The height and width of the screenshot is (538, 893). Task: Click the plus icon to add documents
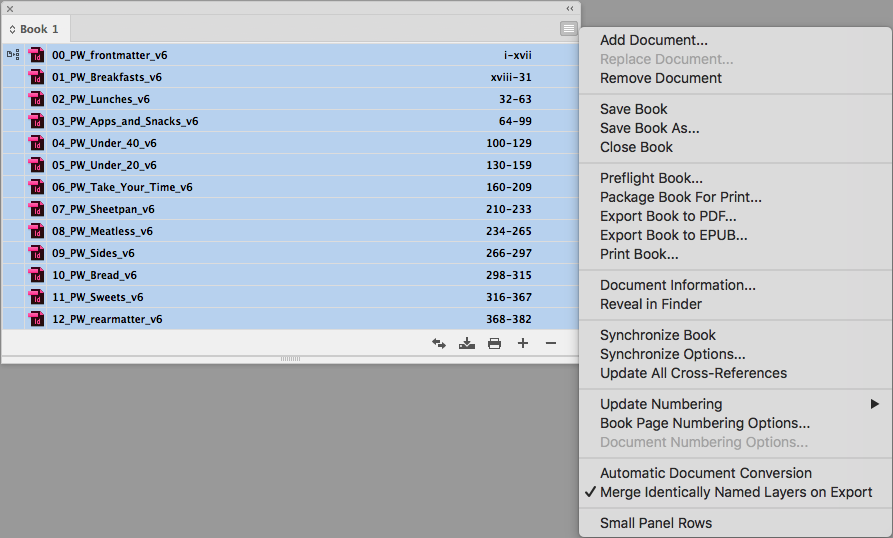tap(523, 343)
